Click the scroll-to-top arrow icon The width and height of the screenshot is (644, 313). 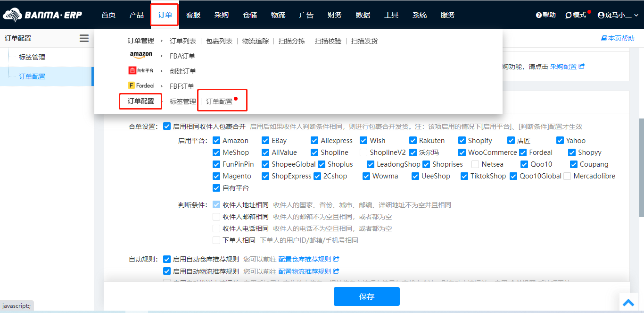[628, 303]
